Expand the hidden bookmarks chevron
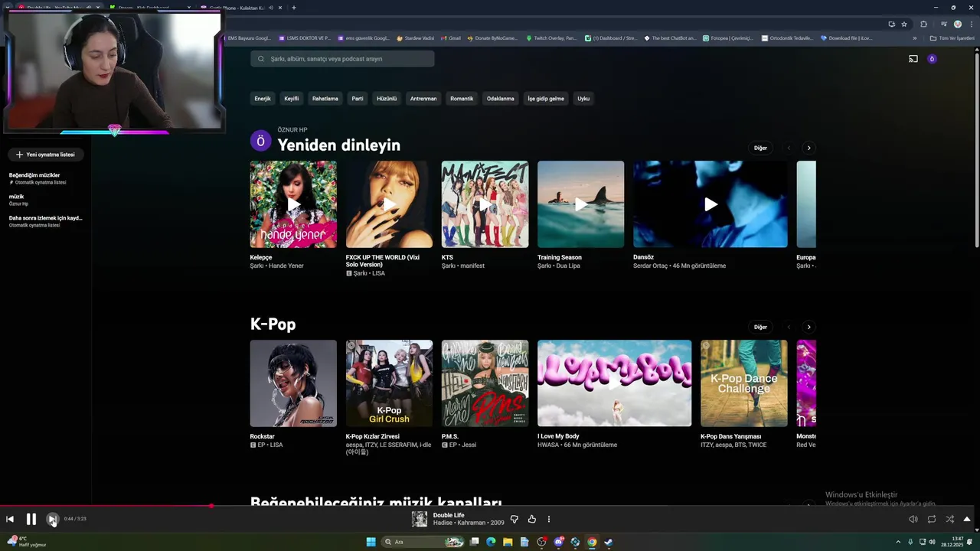The height and width of the screenshot is (551, 980). click(x=914, y=37)
